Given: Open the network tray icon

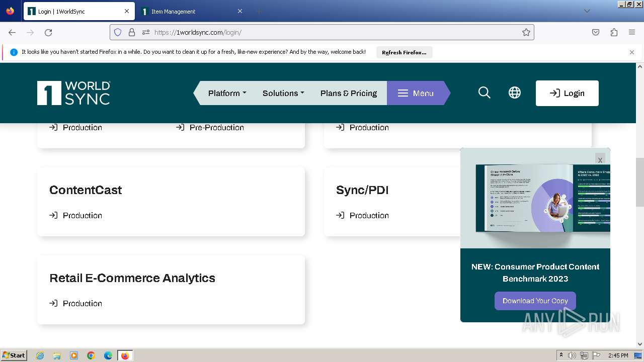Looking at the screenshot, I should tap(584, 355).
